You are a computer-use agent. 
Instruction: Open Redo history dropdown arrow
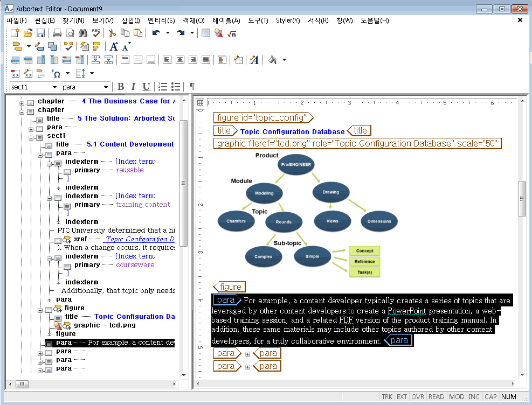(192, 33)
